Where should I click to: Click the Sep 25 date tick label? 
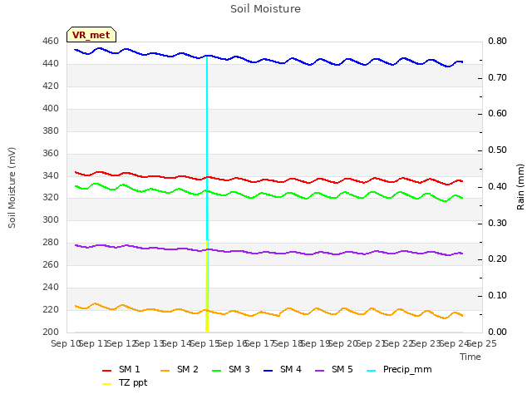(482, 343)
